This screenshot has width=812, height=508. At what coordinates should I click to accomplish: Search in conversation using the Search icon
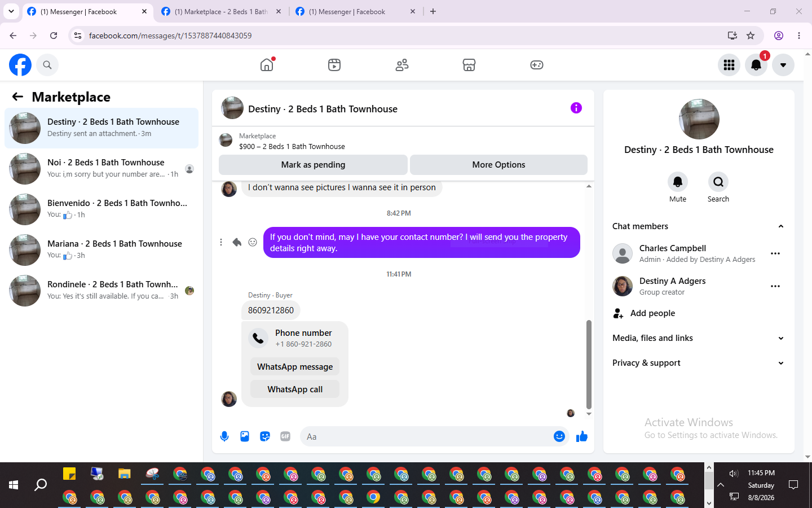click(718, 182)
